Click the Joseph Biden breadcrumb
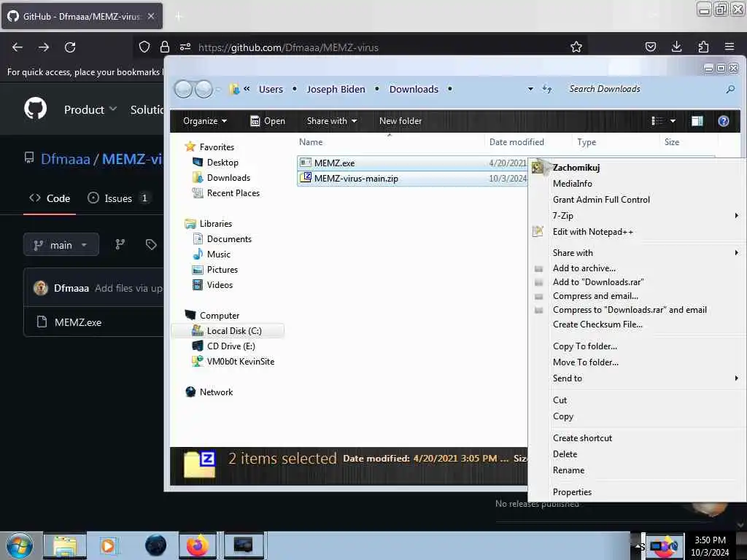 click(x=336, y=89)
